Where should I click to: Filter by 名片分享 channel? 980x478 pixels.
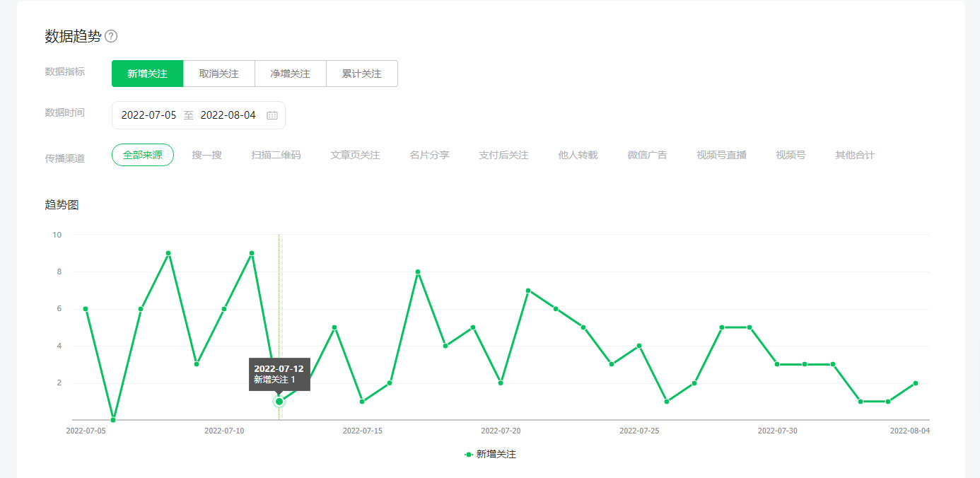coord(429,155)
